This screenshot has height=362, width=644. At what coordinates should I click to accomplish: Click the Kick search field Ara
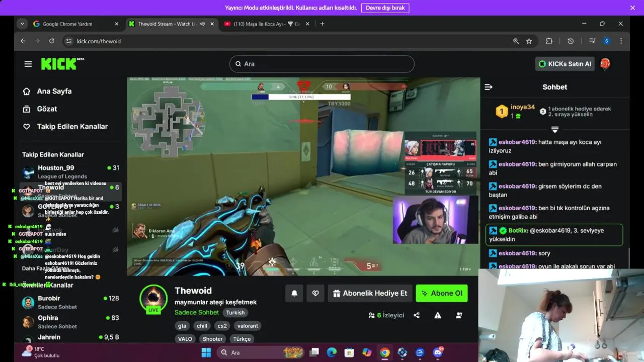322,64
